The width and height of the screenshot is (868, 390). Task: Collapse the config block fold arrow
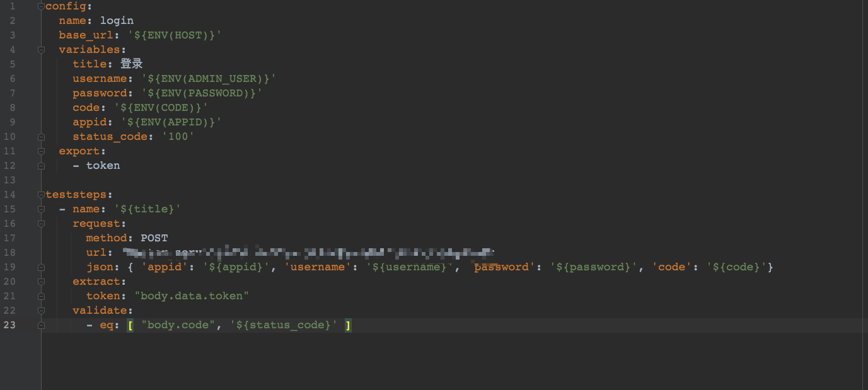point(41,6)
